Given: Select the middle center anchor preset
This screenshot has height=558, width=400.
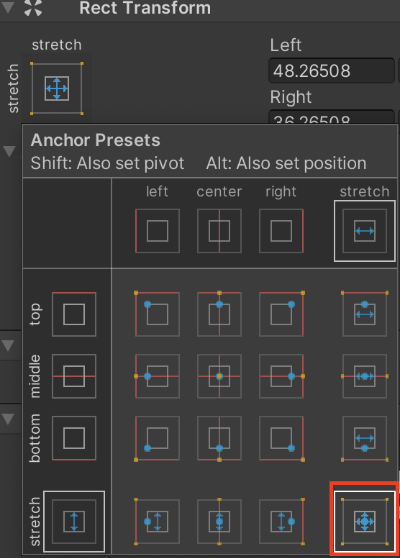Looking at the screenshot, I should pos(219,376).
